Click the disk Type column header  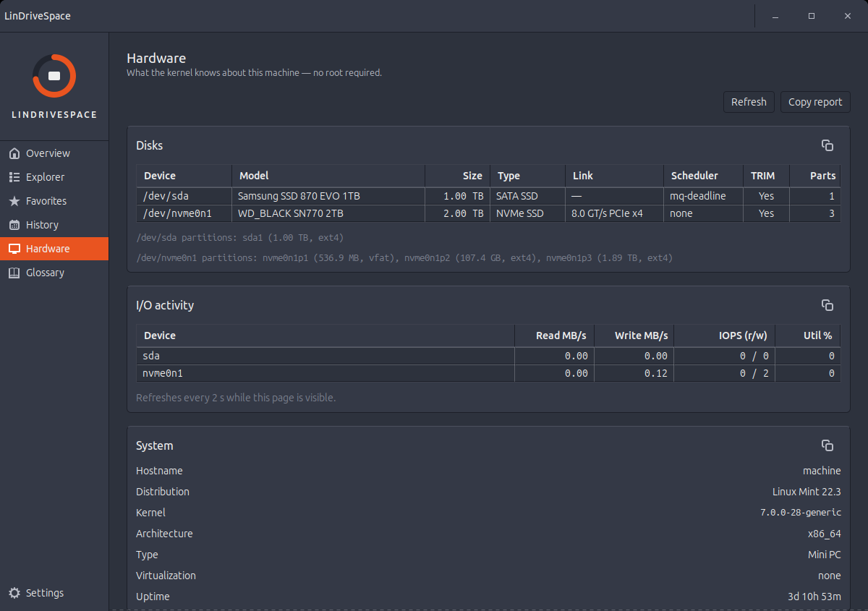pos(527,176)
